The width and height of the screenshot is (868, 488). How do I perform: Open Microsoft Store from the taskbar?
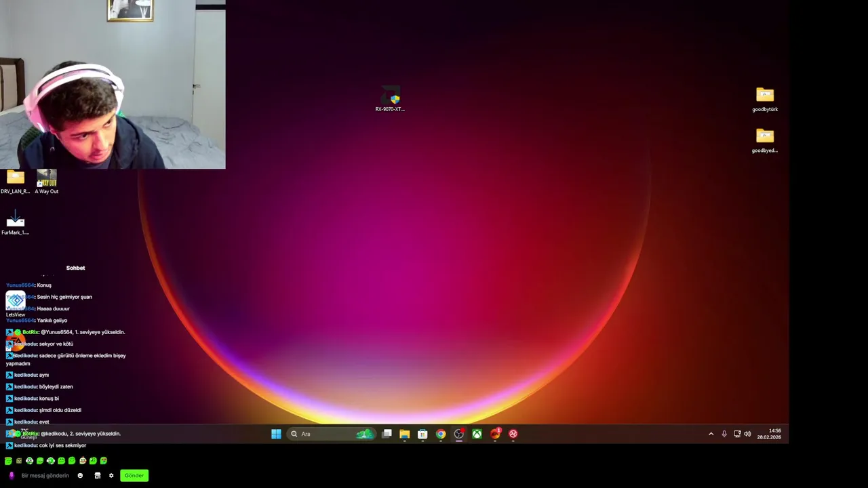pyautogui.click(x=422, y=434)
